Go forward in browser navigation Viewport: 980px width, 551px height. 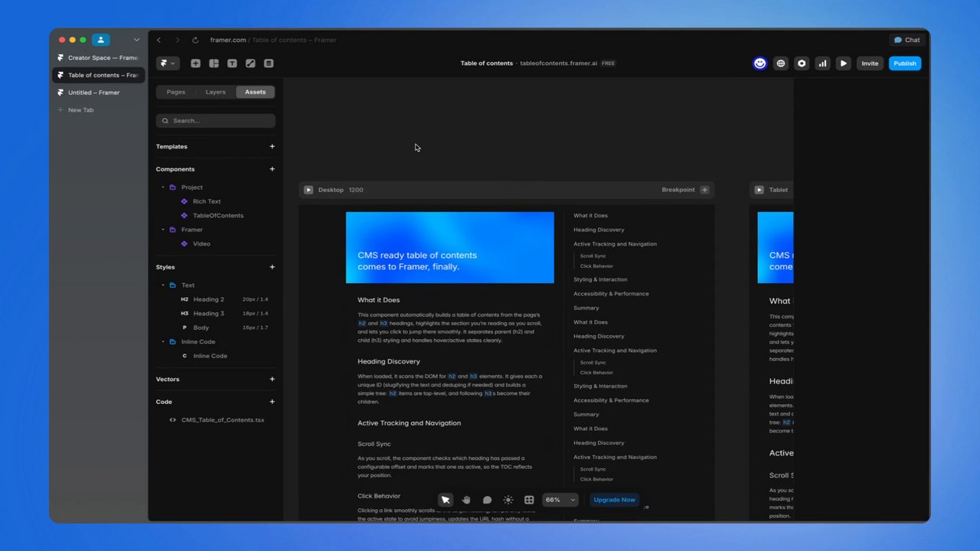click(177, 40)
